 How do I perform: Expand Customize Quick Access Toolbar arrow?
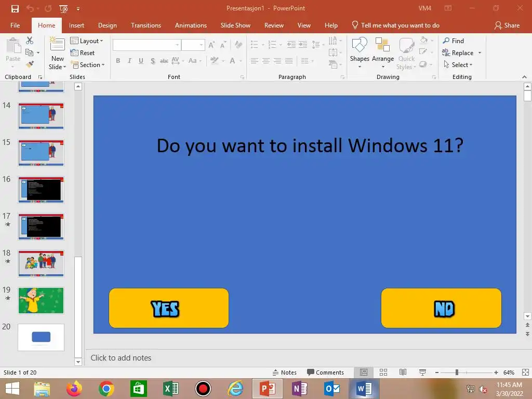coord(78,9)
